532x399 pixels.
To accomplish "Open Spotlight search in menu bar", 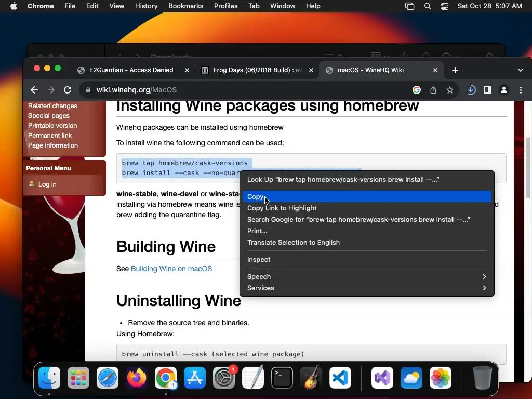I will coord(428,6).
